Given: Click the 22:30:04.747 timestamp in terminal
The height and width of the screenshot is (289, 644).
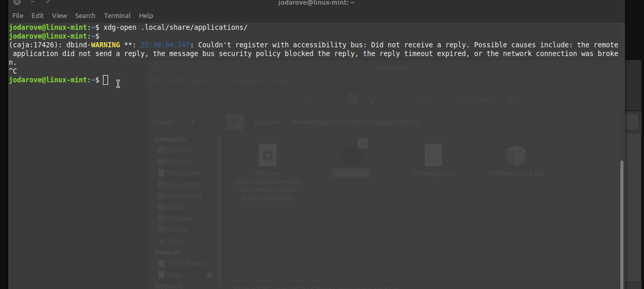Looking at the screenshot, I should 165,45.
